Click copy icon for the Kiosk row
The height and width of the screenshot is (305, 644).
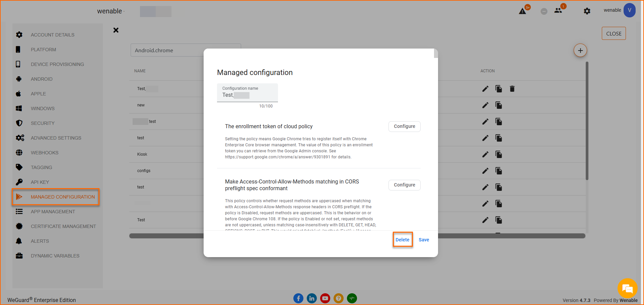click(499, 154)
